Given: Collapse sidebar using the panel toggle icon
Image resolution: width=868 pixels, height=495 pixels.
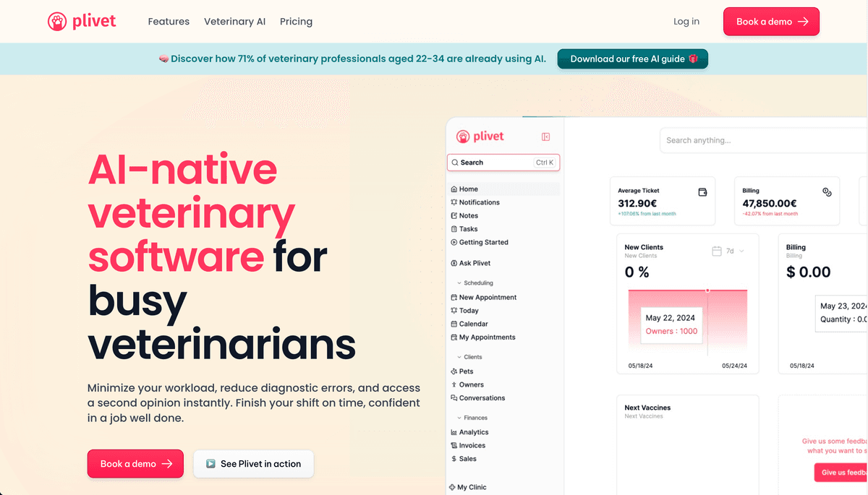Looking at the screenshot, I should [546, 137].
